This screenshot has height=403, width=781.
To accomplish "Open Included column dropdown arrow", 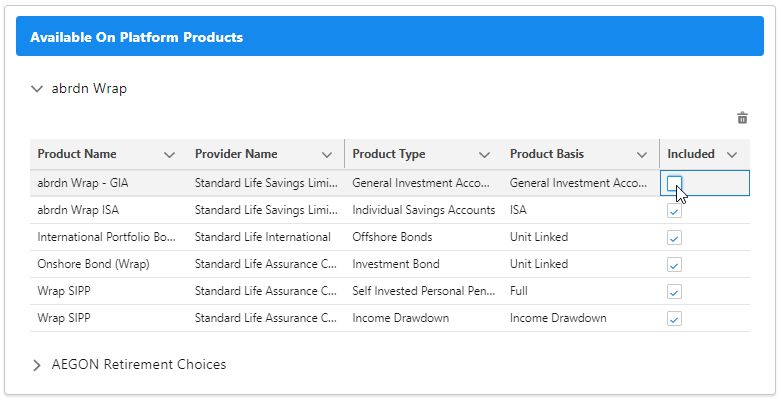I will [x=732, y=155].
